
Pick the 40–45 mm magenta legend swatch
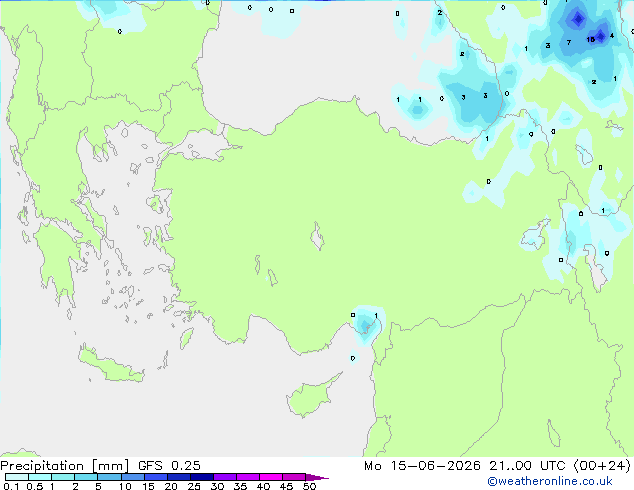[x=271, y=477]
